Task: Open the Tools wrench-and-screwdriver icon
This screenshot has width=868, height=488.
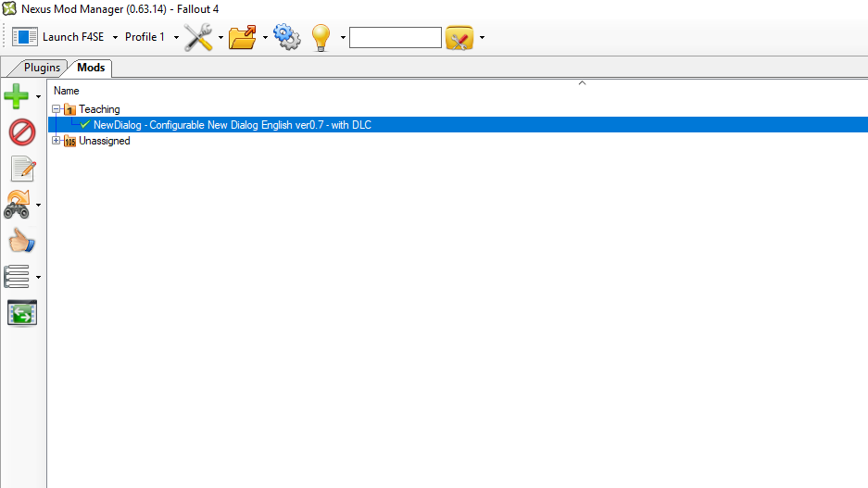Action: pyautogui.click(x=198, y=38)
